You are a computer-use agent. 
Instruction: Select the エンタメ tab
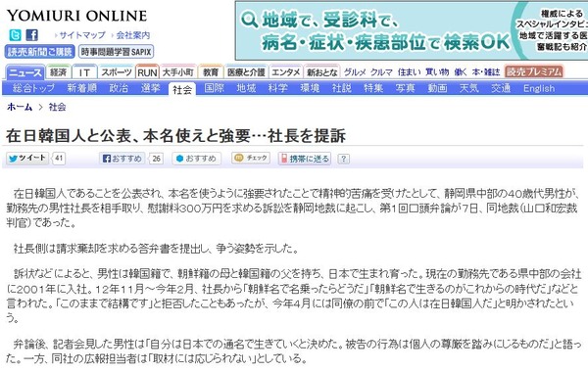pos(286,71)
